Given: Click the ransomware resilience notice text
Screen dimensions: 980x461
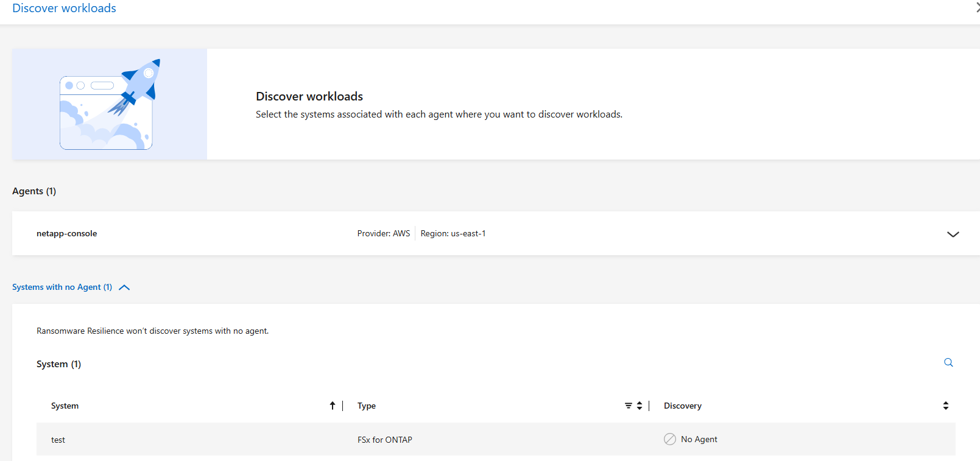Looking at the screenshot, I should (152, 331).
